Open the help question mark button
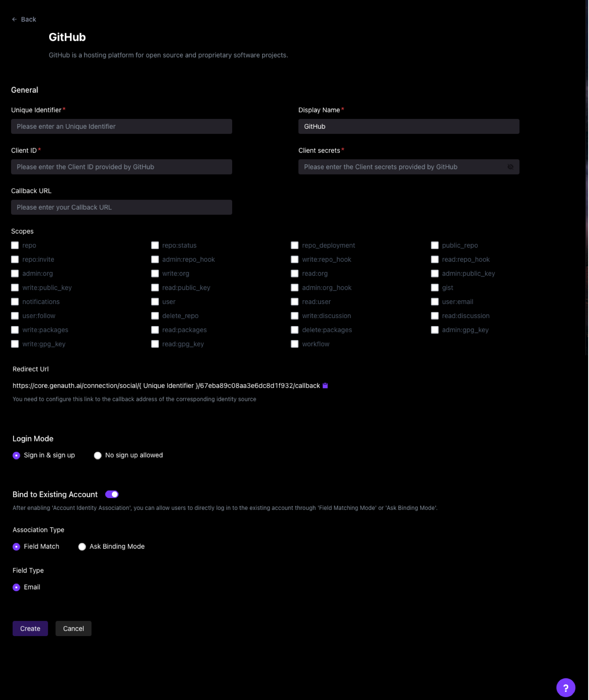 coord(566,688)
